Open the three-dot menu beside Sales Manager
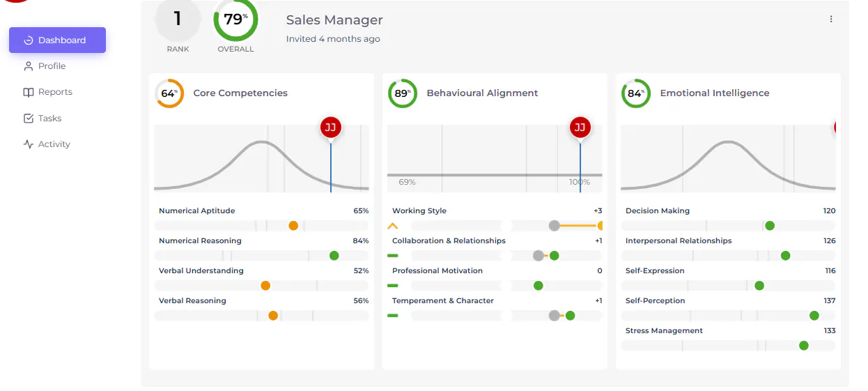The width and height of the screenshot is (868, 391). pos(831,20)
